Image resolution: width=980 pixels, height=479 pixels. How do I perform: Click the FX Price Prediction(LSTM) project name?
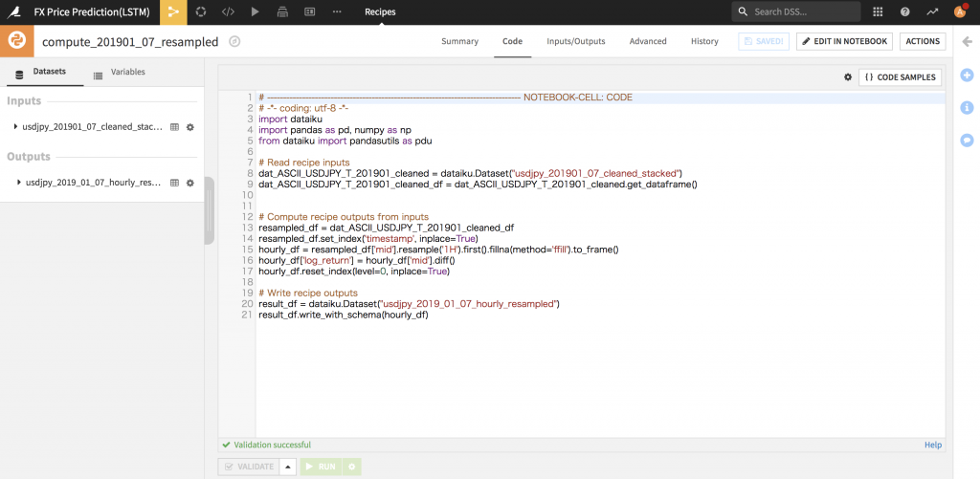coord(92,11)
